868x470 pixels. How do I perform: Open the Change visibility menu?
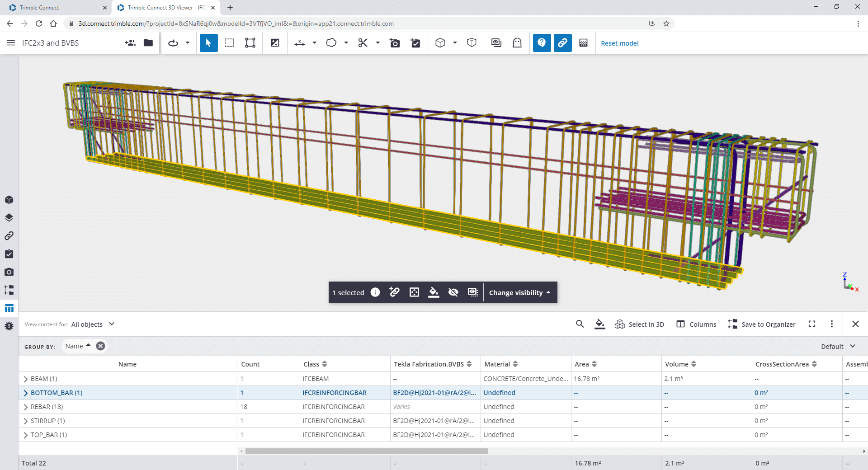[520, 293]
